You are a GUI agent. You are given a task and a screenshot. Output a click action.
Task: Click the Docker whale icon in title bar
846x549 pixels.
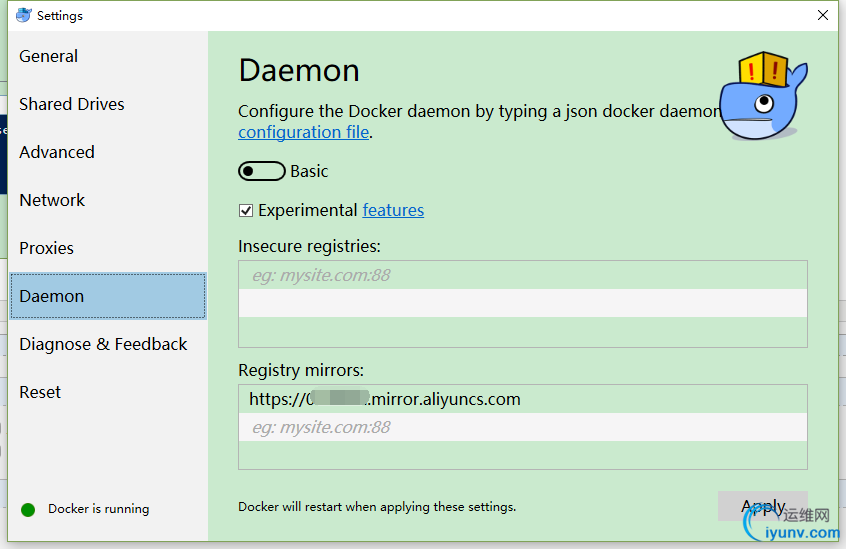[x=24, y=15]
